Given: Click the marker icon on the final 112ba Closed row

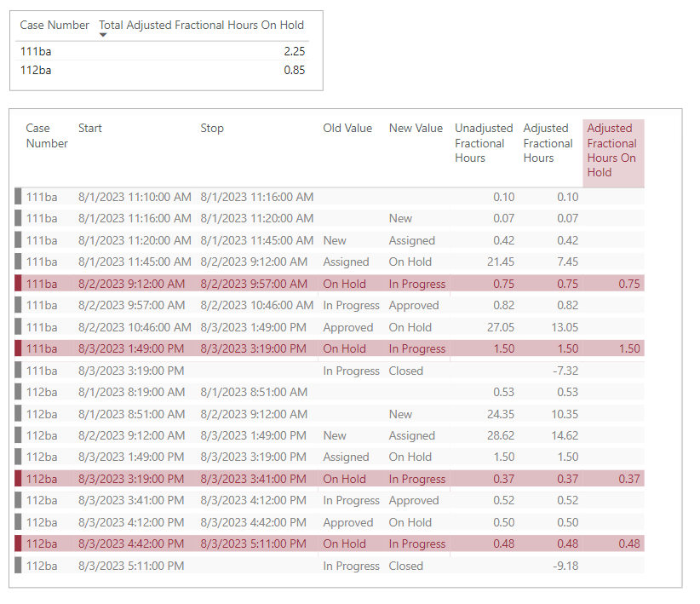Looking at the screenshot, I should [20, 566].
